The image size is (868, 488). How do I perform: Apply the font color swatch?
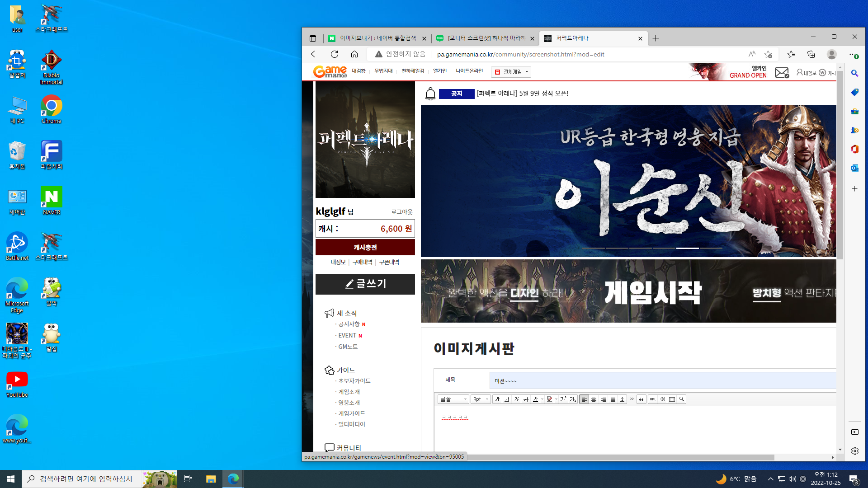point(535,399)
